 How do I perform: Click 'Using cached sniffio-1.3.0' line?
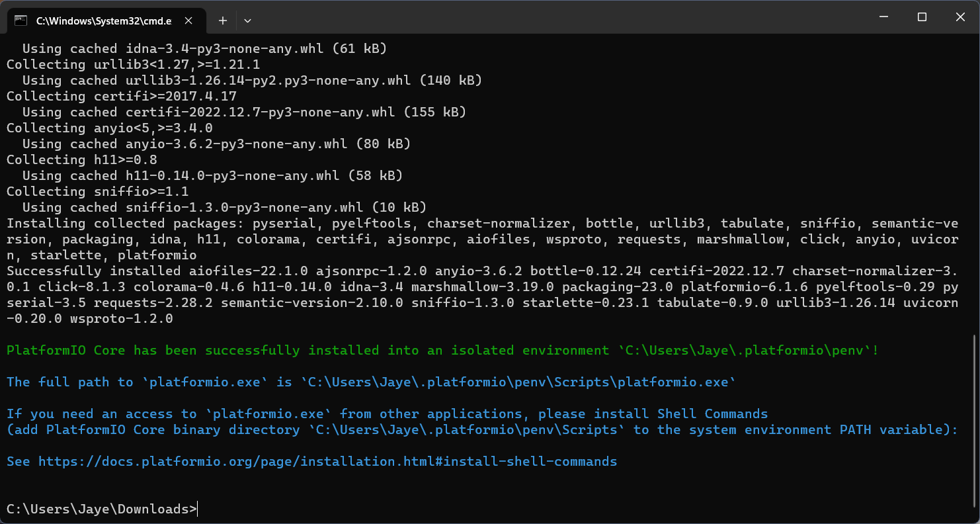(224, 207)
